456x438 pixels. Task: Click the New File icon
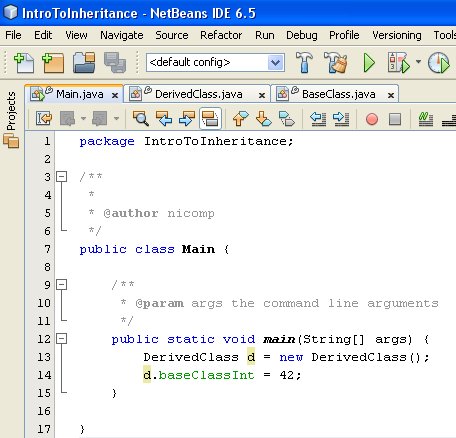click(x=23, y=62)
